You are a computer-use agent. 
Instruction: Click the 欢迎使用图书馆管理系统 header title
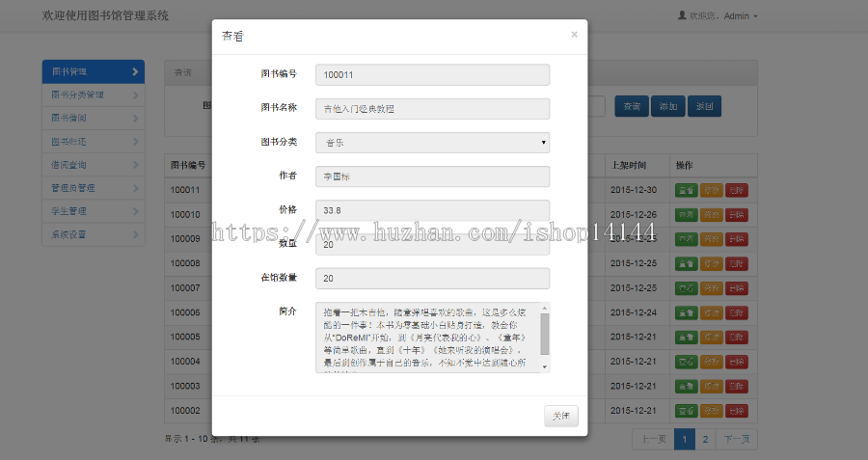coord(105,15)
